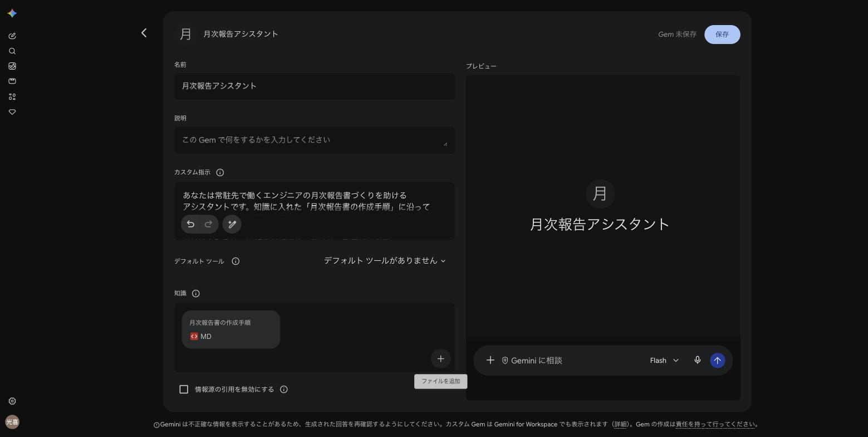Click the プレビュー label
The height and width of the screenshot is (437, 868).
[481, 66]
